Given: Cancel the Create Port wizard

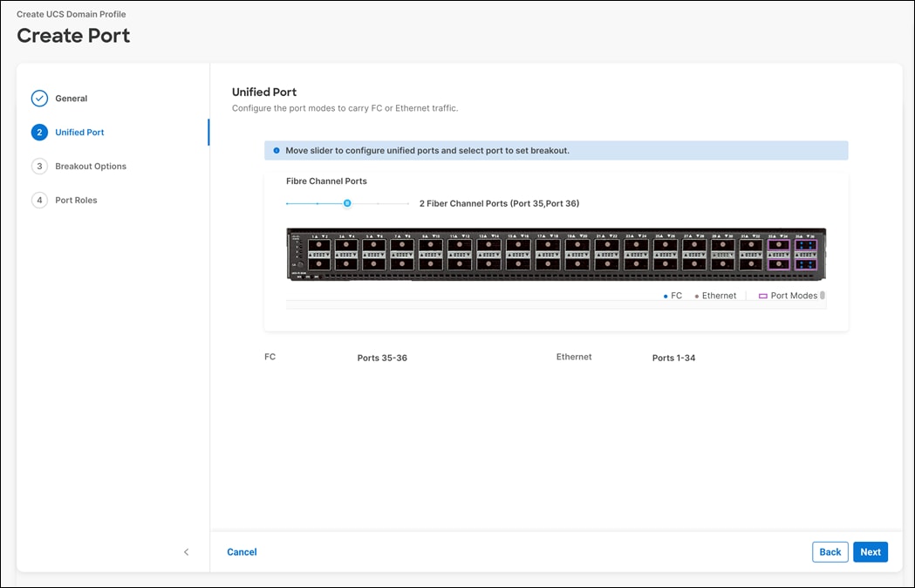Looking at the screenshot, I should click(x=242, y=551).
